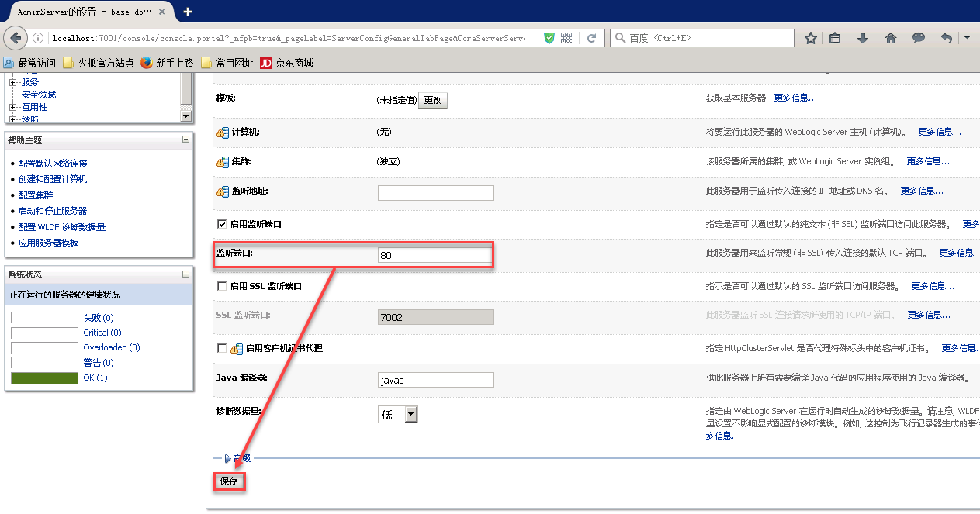Open 配置默认网络连接 help link
This screenshot has height=514, width=980.
53,164
